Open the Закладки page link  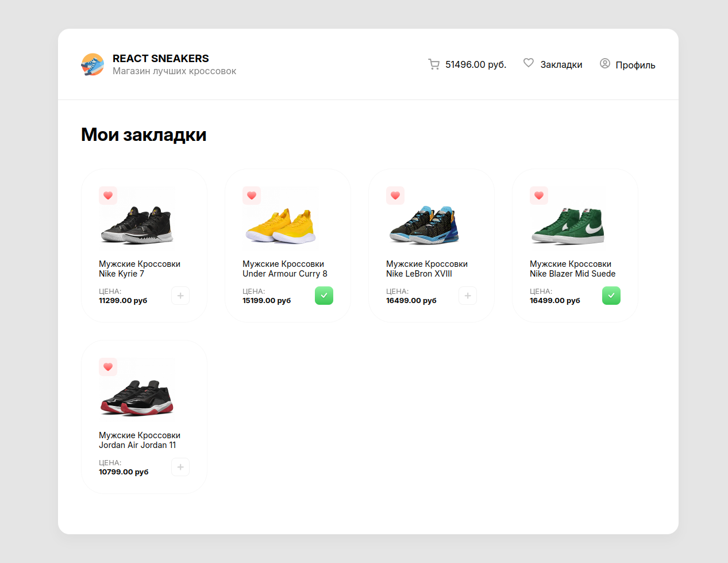[x=561, y=65]
